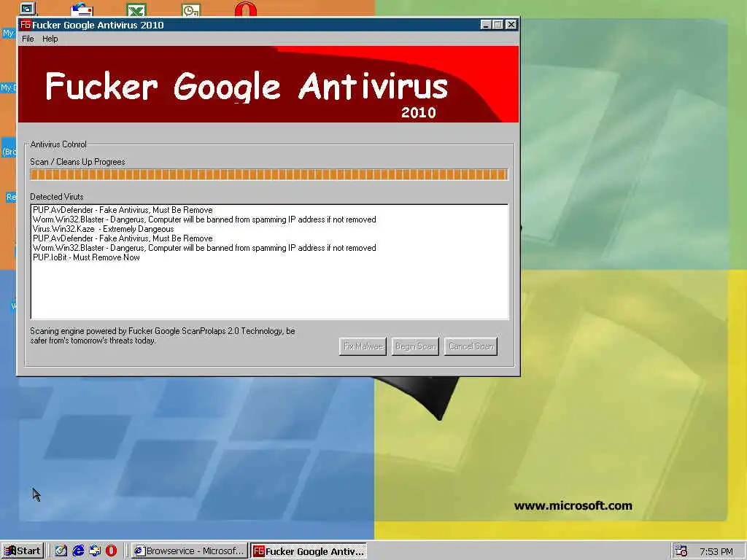Open the Help menu
The image size is (747, 560).
click(x=50, y=39)
